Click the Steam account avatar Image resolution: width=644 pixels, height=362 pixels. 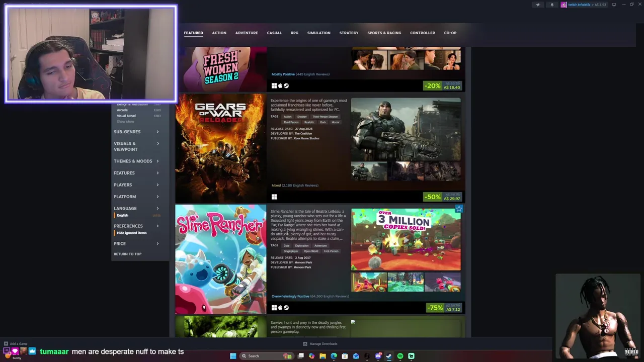tap(563, 5)
